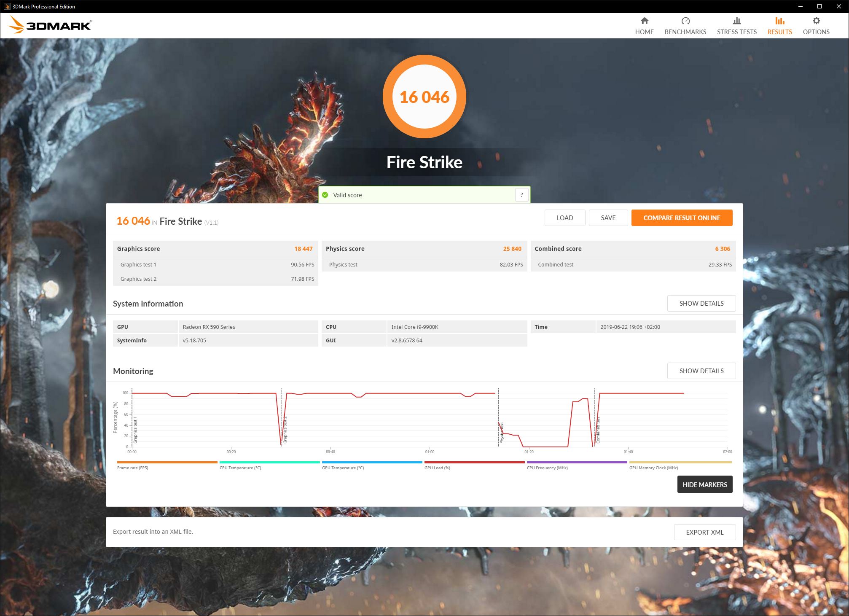Click EXPORT XML button
The height and width of the screenshot is (616, 849).
tap(705, 532)
